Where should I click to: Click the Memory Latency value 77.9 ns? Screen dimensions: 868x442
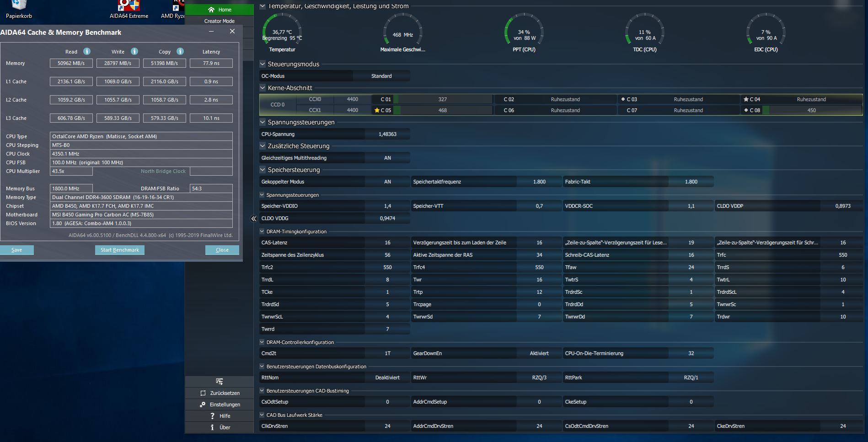click(211, 63)
